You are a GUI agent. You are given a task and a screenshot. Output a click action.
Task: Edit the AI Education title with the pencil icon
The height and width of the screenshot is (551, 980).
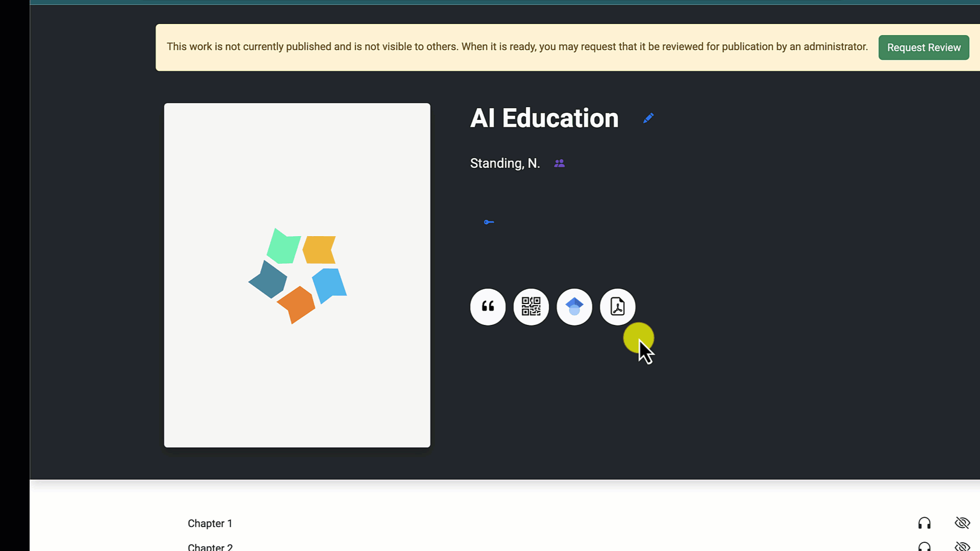tap(648, 118)
